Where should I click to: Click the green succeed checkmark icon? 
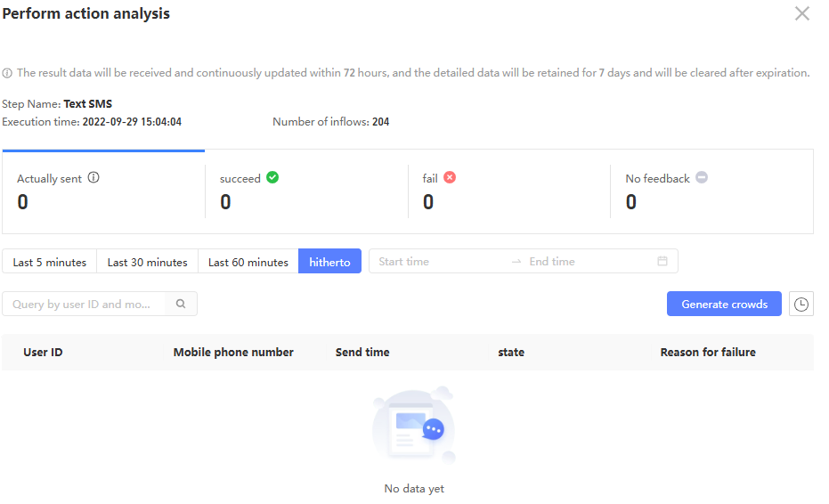(x=272, y=177)
